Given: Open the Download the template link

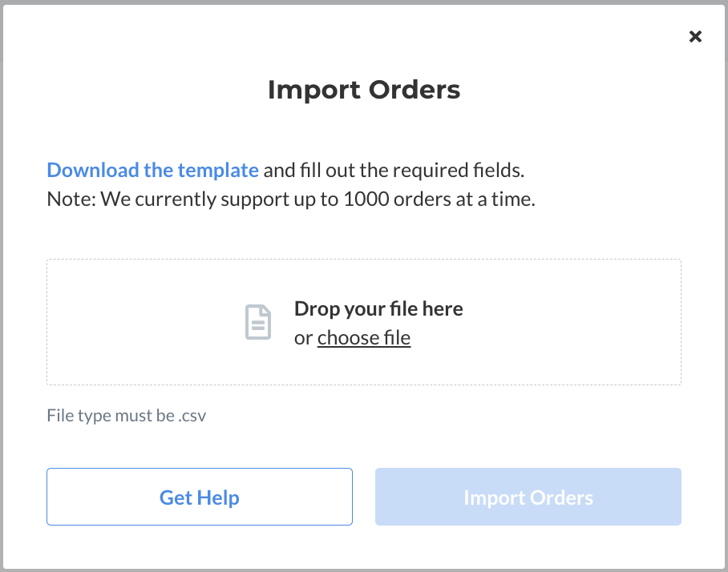Looking at the screenshot, I should point(152,170).
